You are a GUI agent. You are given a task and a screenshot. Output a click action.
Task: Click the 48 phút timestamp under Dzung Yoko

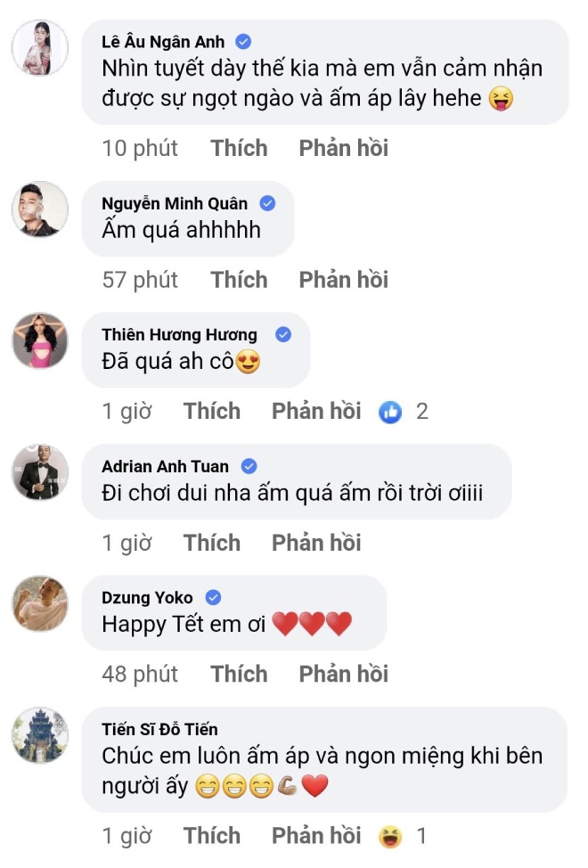coord(139,674)
